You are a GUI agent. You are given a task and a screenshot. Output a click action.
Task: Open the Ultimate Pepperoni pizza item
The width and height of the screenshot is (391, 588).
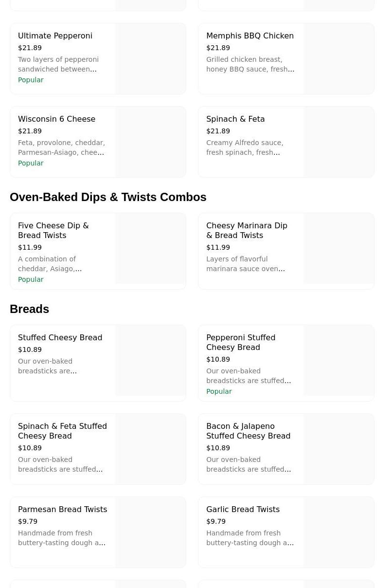click(x=55, y=36)
